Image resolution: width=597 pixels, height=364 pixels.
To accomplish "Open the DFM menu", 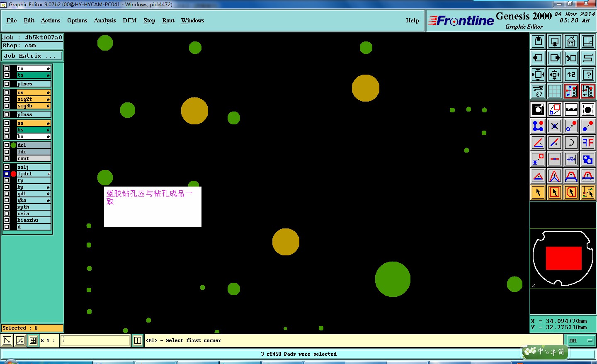I will pyautogui.click(x=130, y=20).
